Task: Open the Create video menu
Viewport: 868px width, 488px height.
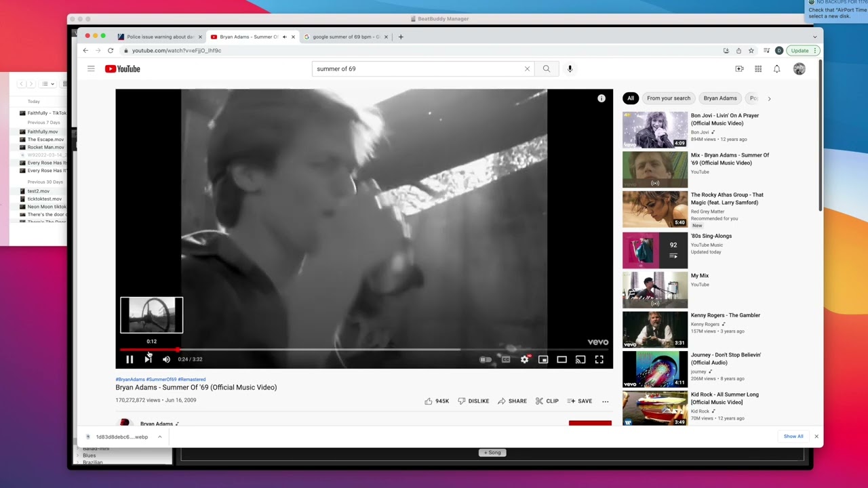Action: pyautogui.click(x=739, y=68)
